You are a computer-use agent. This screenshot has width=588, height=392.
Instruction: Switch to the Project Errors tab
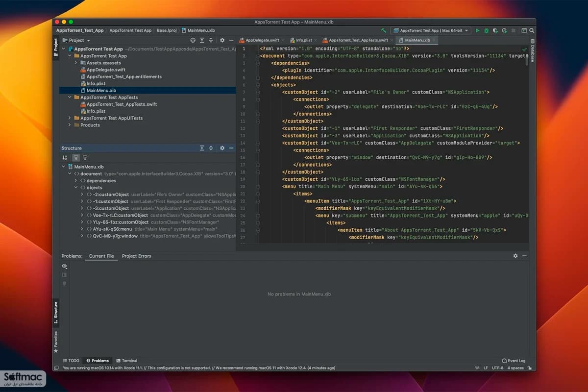pyautogui.click(x=136, y=256)
